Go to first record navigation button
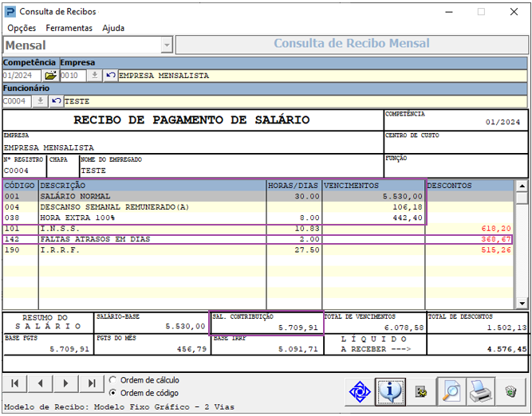The width and height of the screenshot is (532, 416). pyautogui.click(x=15, y=383)
